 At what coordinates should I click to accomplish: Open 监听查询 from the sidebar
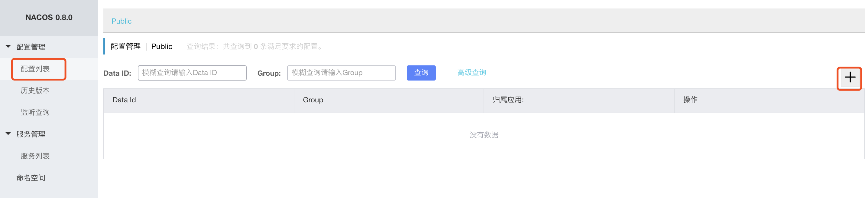click(x=35, y=112)
